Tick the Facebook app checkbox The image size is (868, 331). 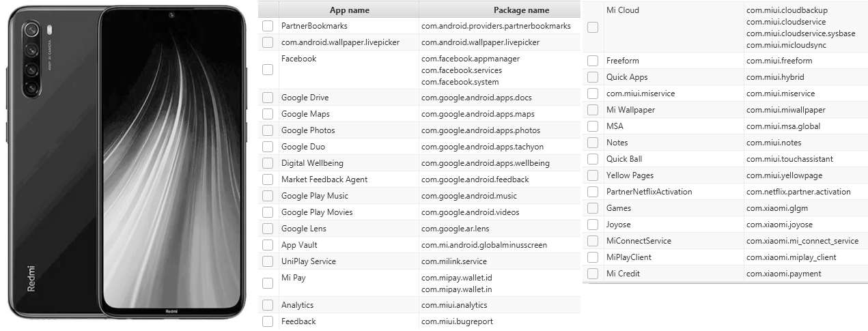pyautogui.click(x=268, y=70)
